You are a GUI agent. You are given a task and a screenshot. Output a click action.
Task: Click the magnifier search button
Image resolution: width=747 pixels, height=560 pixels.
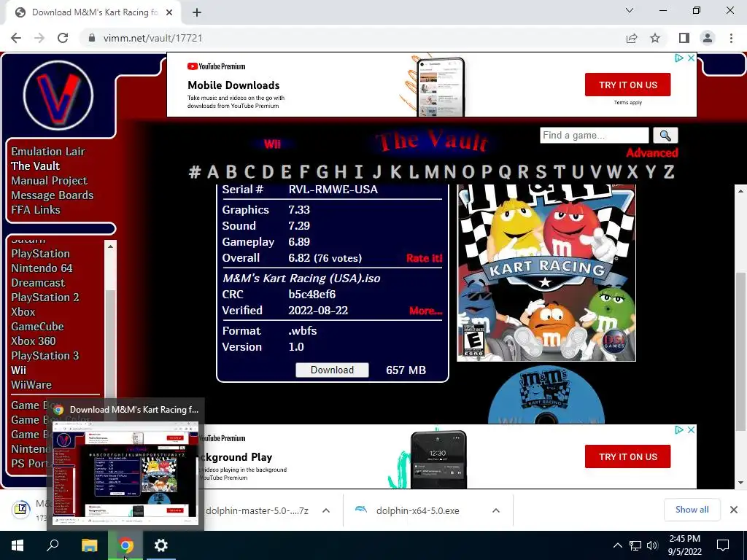pyautogui.click(x=665, y=136)
